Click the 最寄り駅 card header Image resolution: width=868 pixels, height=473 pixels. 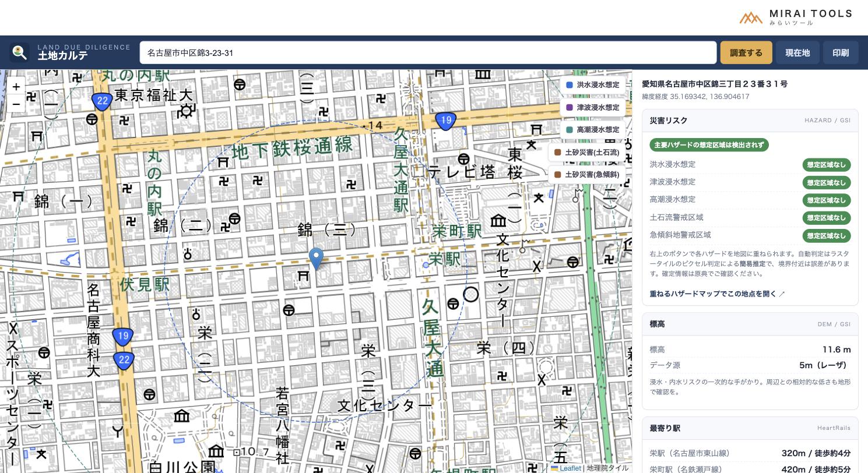click(750, 428)
